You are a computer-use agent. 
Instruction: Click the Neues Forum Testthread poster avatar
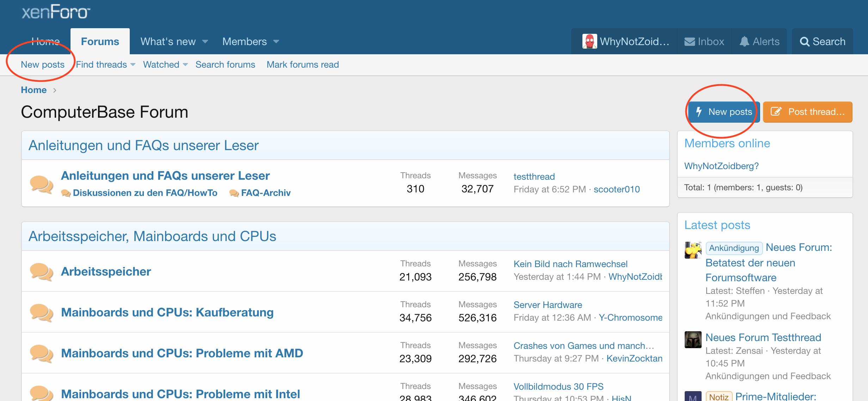click(693, 340)
